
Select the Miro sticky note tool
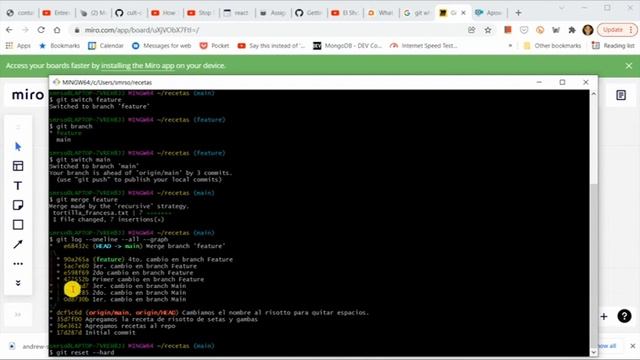click(18, 205)
